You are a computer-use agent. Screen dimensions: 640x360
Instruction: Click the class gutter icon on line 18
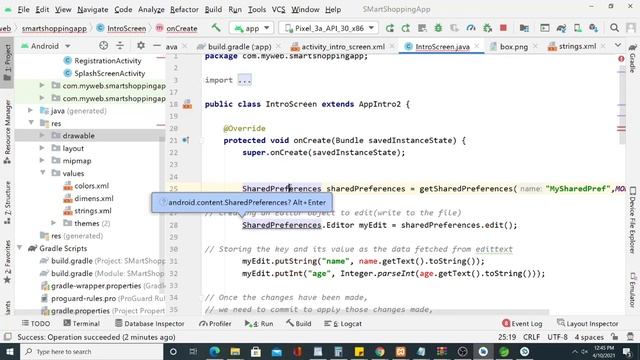pos(187,104)
